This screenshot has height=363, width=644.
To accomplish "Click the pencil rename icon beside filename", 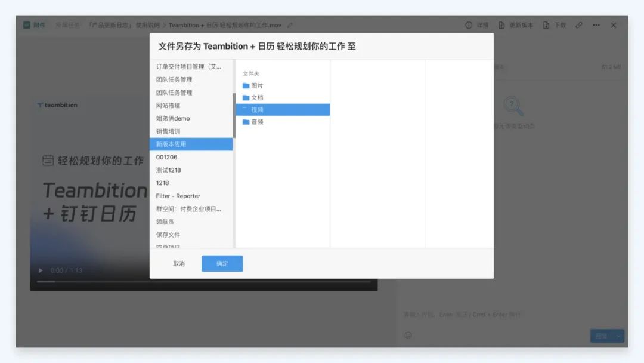I will (x=290, y=26).
